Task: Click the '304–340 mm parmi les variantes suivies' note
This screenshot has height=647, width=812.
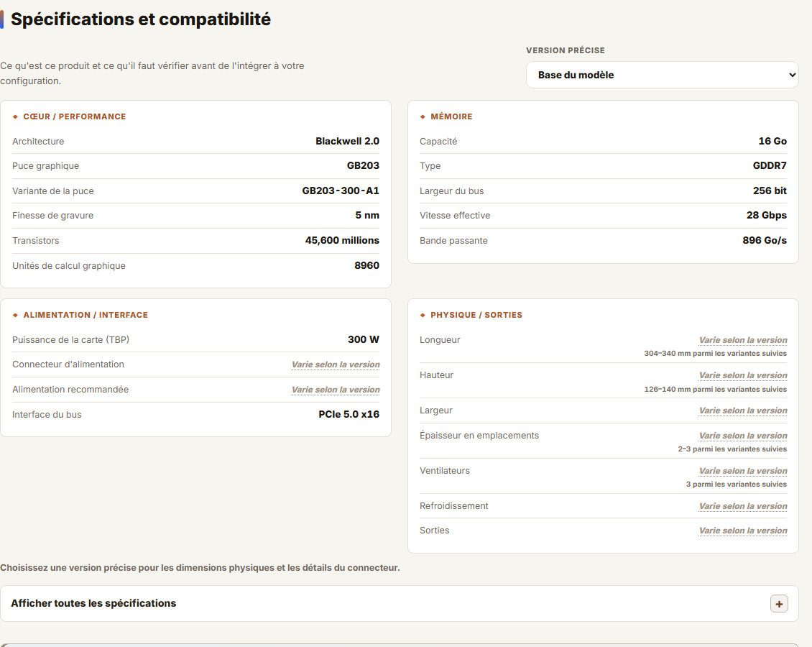Action: pos(716,353)
